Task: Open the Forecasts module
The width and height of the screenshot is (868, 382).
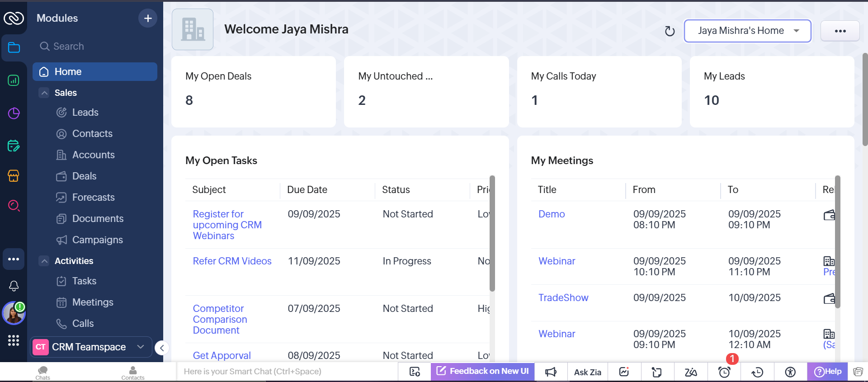Action: pos(93,197)
